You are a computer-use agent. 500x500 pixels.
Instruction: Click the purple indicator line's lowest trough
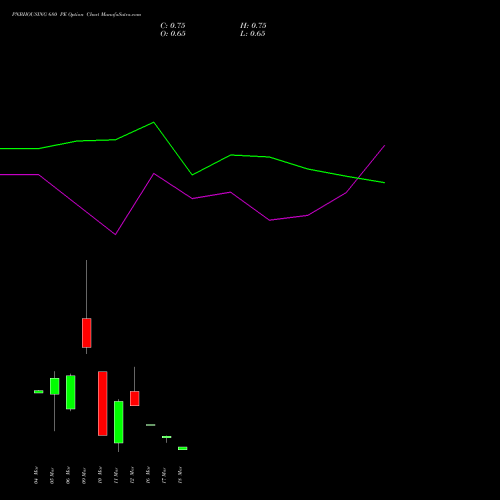click(115, 234)
